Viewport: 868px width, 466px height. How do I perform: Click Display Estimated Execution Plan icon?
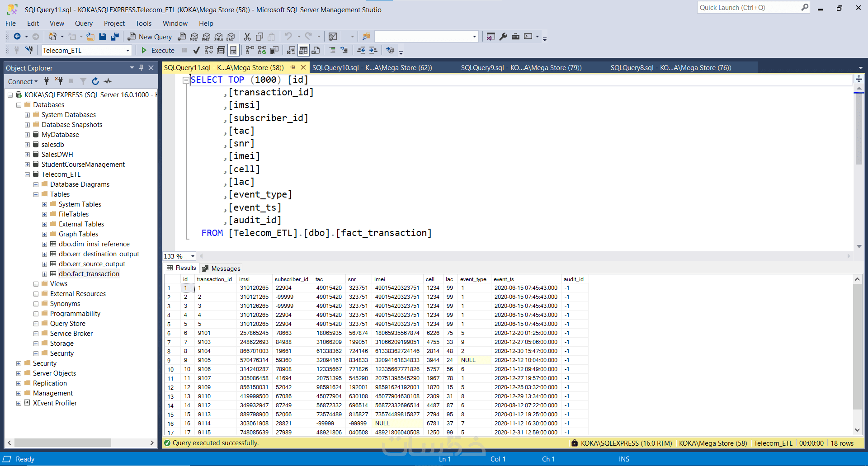(x=208, y=50)
